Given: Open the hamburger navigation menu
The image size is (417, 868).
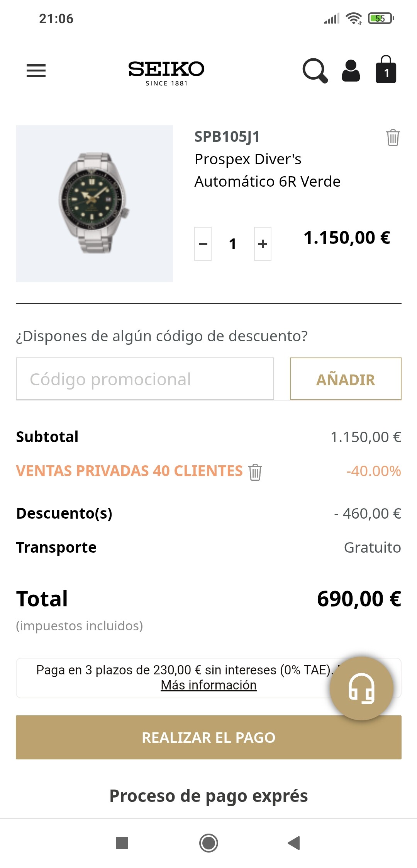Looking at the screenshot, I should click(x=36, y=70).
